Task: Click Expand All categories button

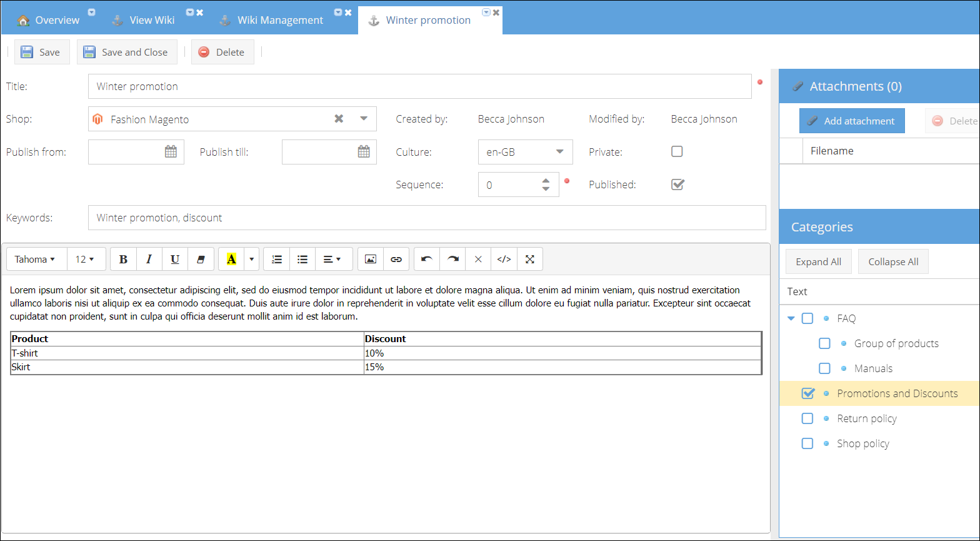Action: click(x=818, y=261)
